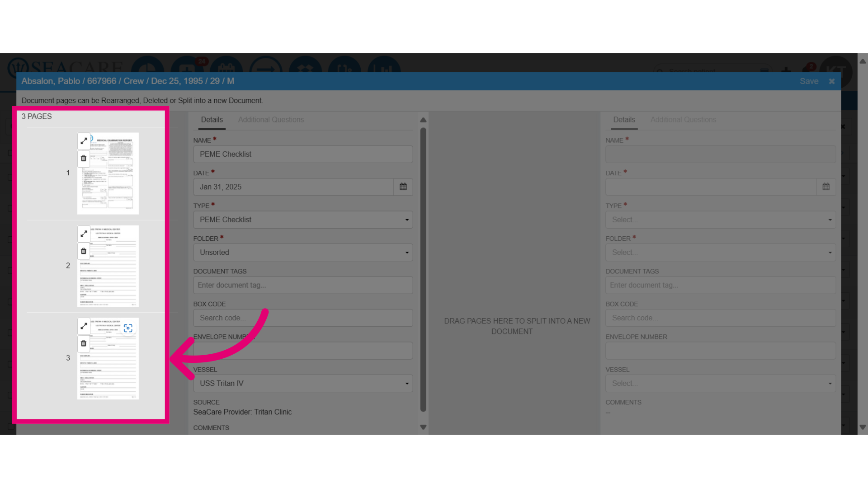Image resolution: width=868 pixels, height=488 pixels.
Task: Open the calendar picker in the empty new-document form
Action: 826,187
